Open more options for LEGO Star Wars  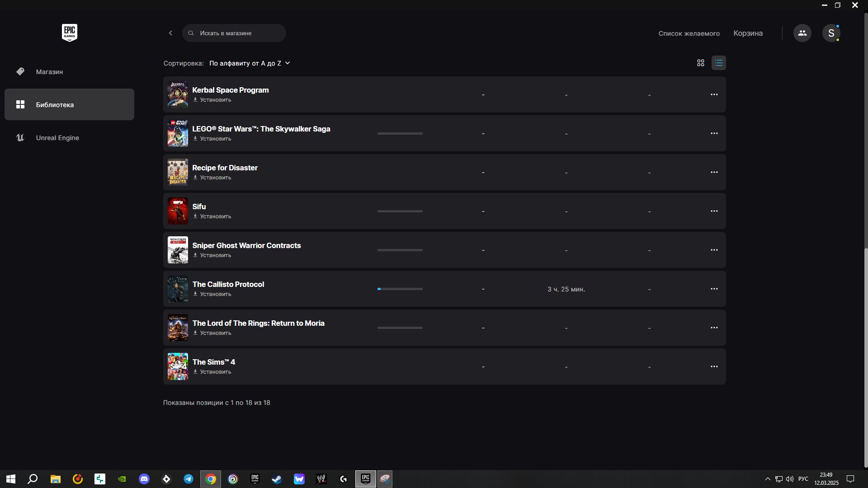(x=714, y=133)
